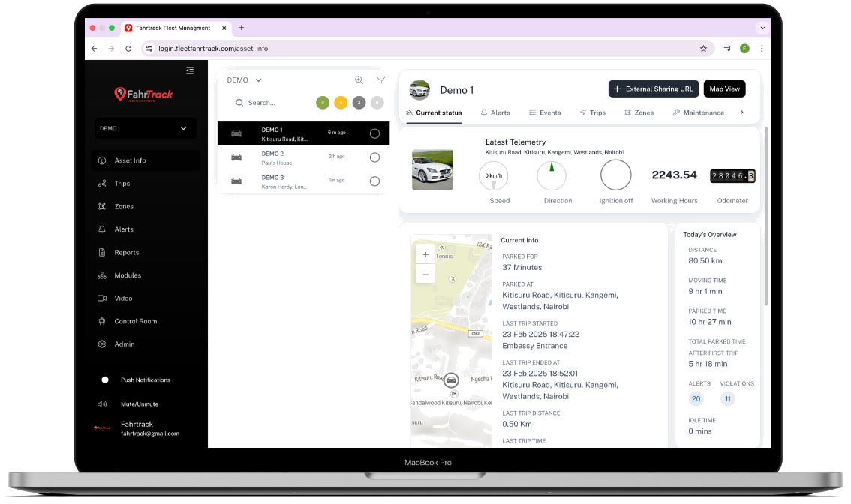Open a new browser tab
Image resolution: width=851 pixels, height=504 pixels.
(x=242, y=28)
